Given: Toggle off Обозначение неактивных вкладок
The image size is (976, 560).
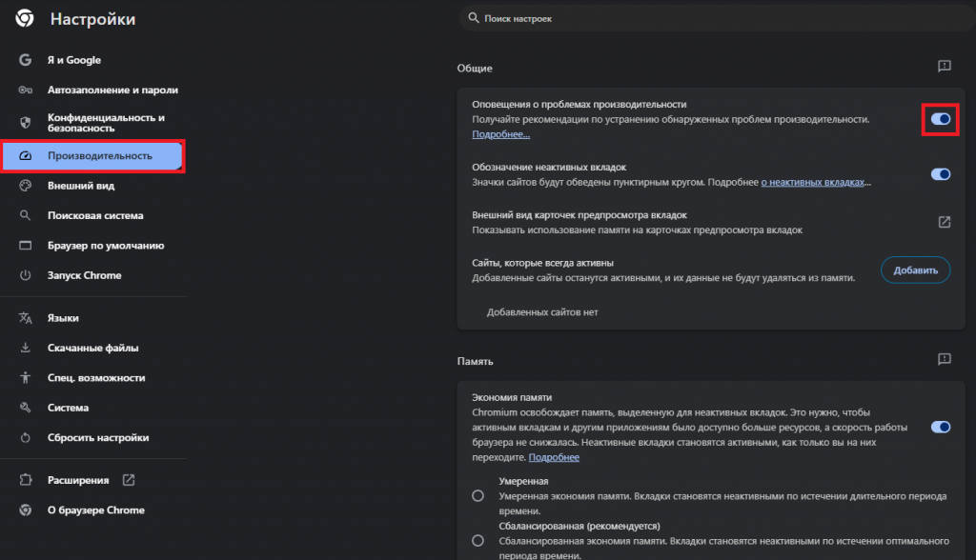Looking at the screenshot, I should (940, 174).
